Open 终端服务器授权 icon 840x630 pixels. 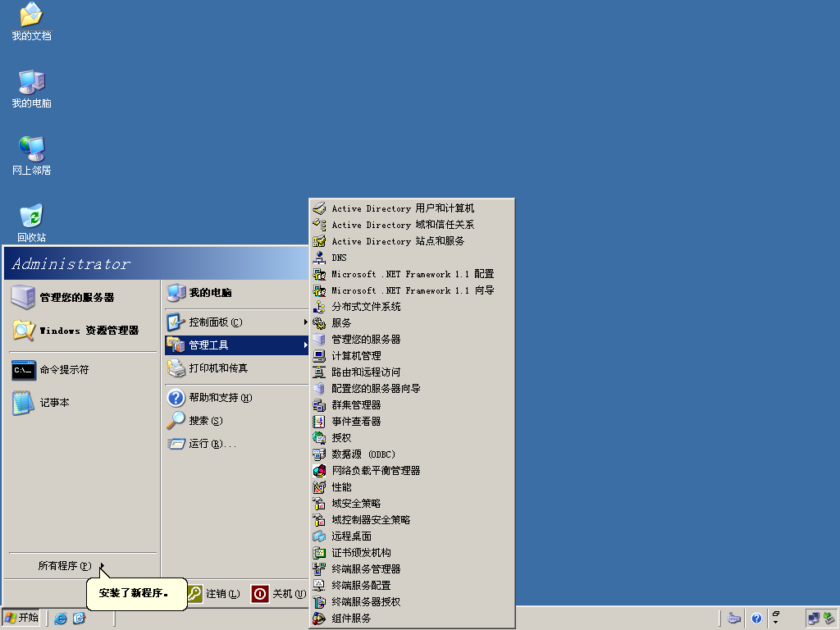[319, 601]
